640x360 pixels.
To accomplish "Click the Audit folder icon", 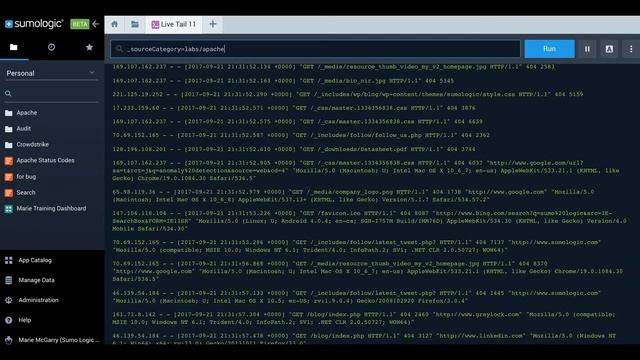I will click(x=9, y=129).
